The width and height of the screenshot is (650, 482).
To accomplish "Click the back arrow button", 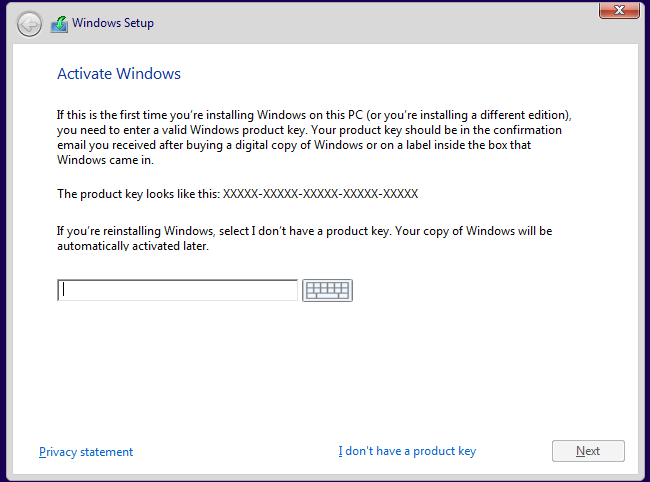I will coord(29,24).
